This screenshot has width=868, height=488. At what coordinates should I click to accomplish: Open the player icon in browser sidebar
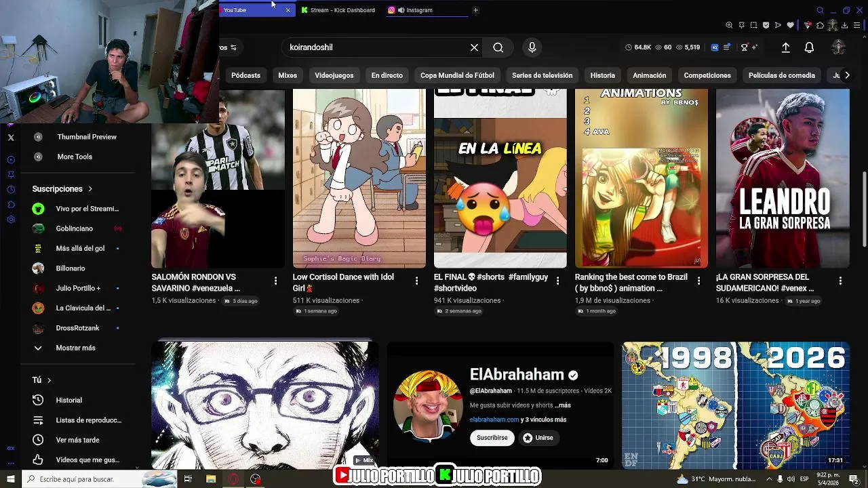(11, 160)
